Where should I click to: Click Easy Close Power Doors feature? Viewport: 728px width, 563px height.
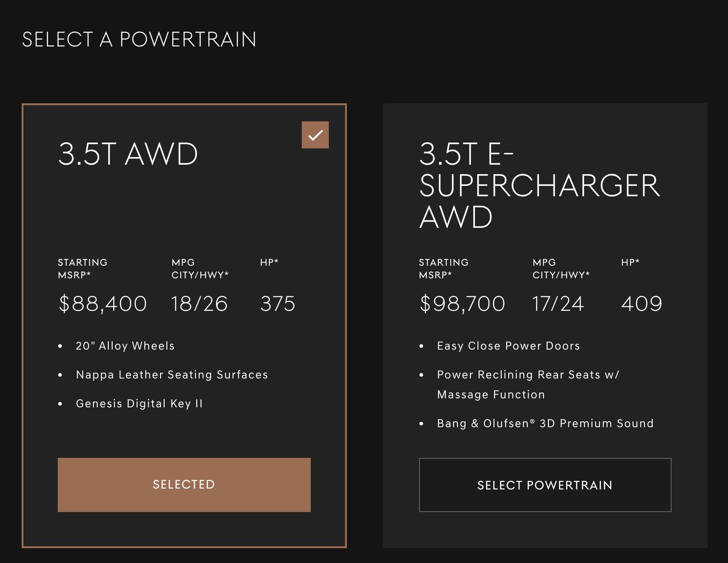point(508,346)
